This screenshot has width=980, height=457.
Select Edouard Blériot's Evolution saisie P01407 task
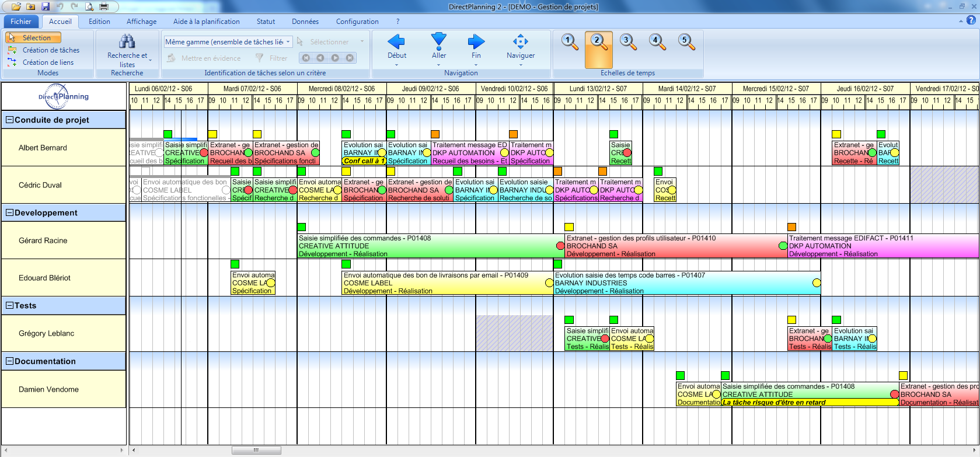[x=687, y=283]
